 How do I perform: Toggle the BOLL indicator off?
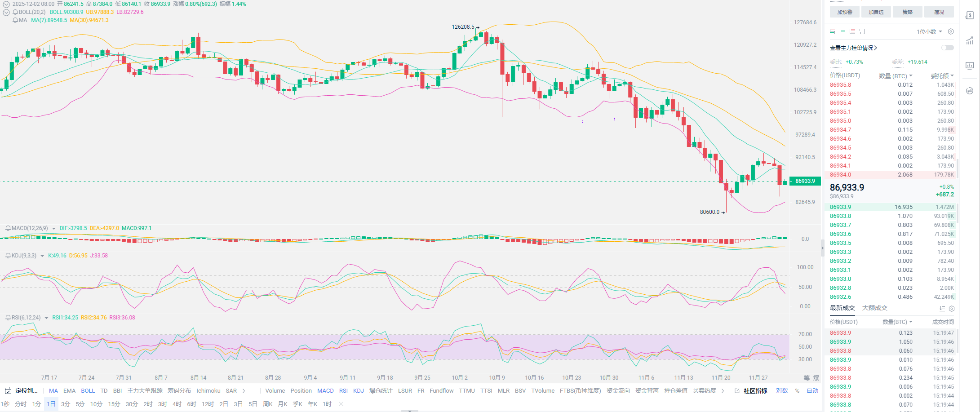tap(88, 391)
